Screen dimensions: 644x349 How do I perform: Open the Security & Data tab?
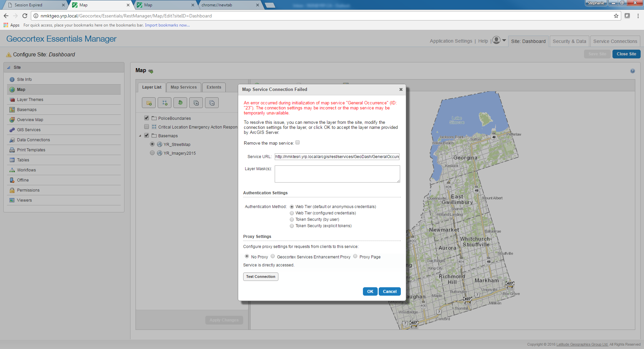tap(570, 41)
